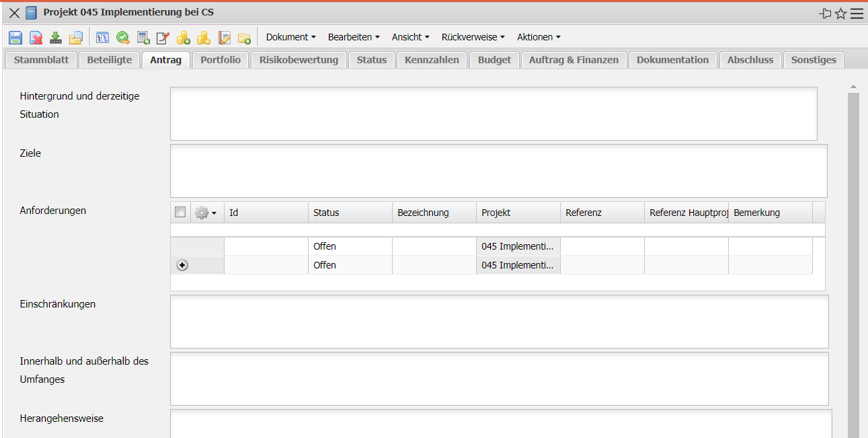
Task: Click the vertical scrollbar on the right
Action: point(853,262)
